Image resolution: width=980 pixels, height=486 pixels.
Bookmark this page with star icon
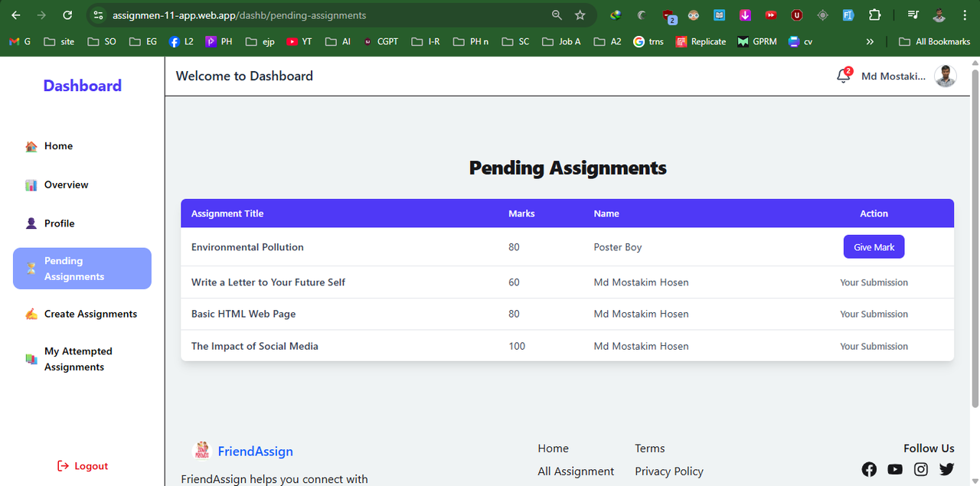[x=580, y=15]
